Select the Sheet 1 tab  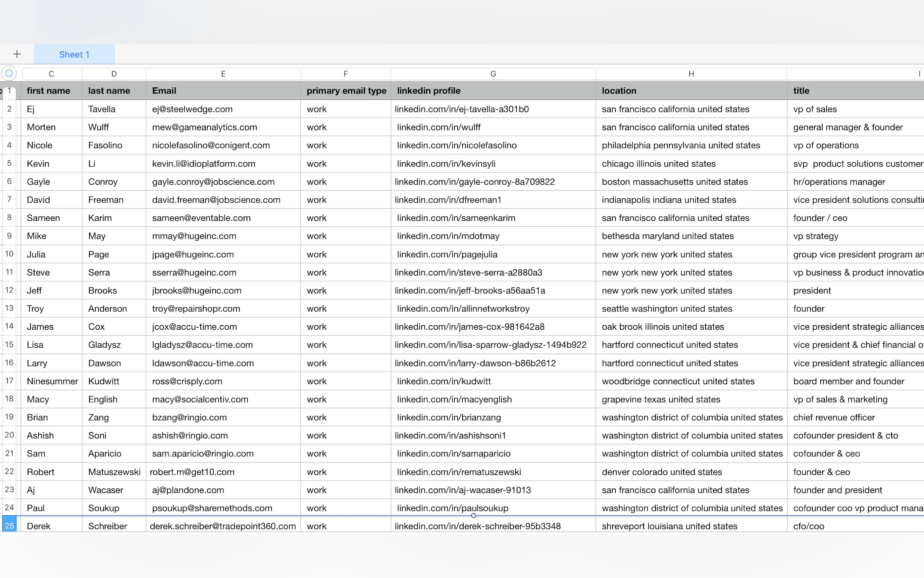pyautogui.click(x=74, y=54)
